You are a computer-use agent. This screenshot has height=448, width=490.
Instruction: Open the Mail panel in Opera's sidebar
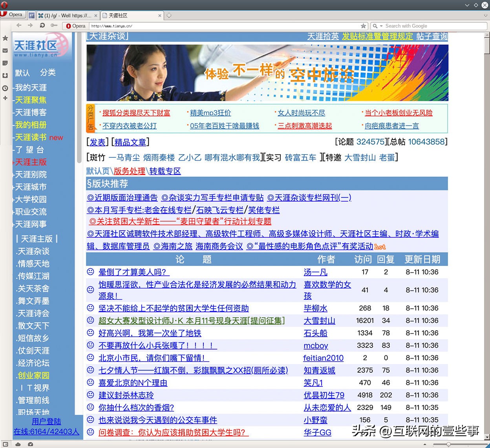(x=5, y=51)
